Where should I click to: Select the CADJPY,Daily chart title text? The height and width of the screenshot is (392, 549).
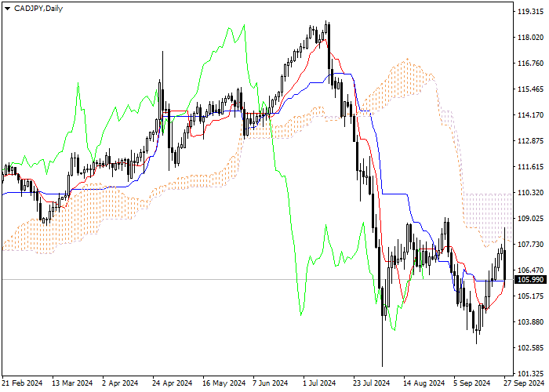click(x=38, y=9)
